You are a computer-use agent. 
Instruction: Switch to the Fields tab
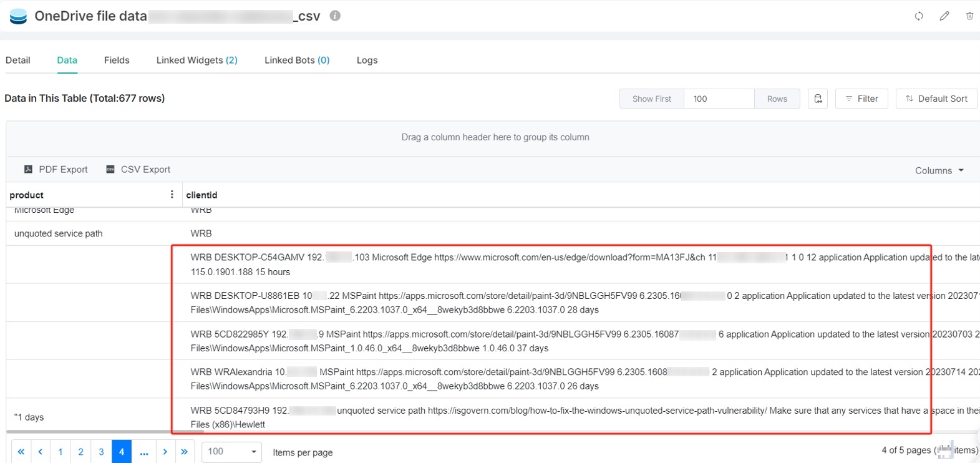point(117,60)
